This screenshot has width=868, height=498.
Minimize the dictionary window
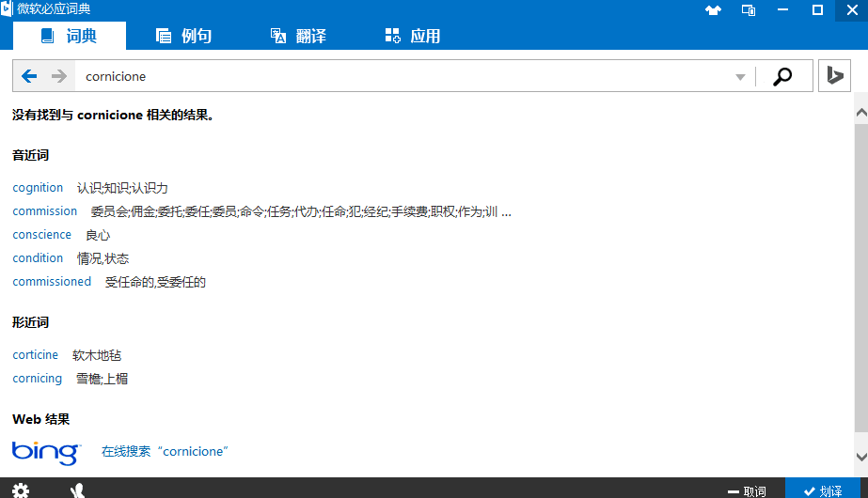pos(782,10)
